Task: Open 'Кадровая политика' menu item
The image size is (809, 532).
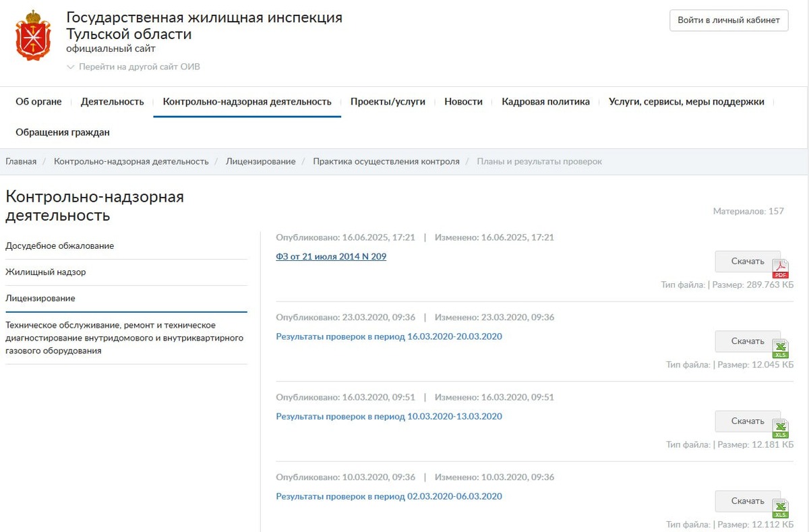Action: (x=545, y=102)
